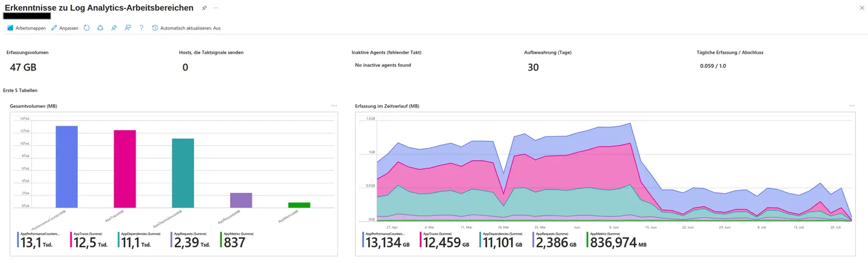Open the Arbeitsmappen workbooks gallery
Viewport: 868px width, 263px height.
coord(26,28)
